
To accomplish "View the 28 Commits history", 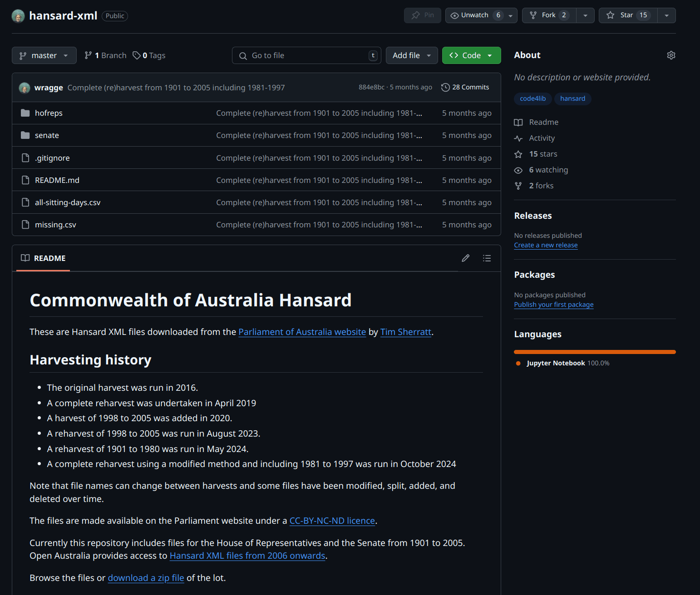I will coord(465,87).
